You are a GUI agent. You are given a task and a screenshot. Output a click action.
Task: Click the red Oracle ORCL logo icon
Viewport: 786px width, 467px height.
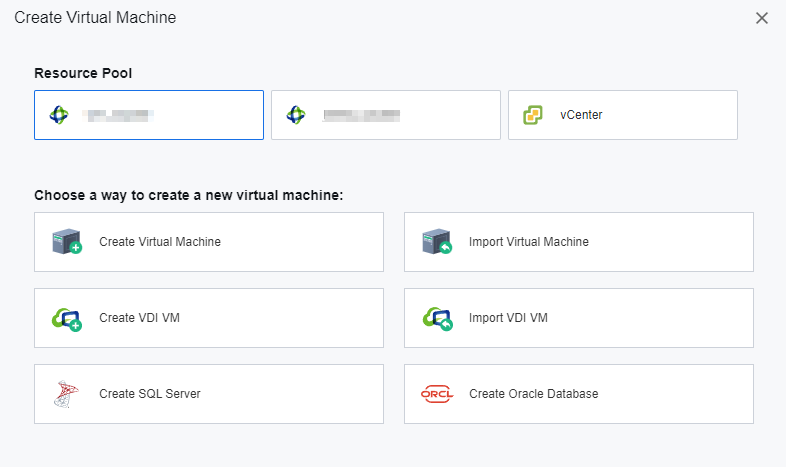(x=437, y=394)
